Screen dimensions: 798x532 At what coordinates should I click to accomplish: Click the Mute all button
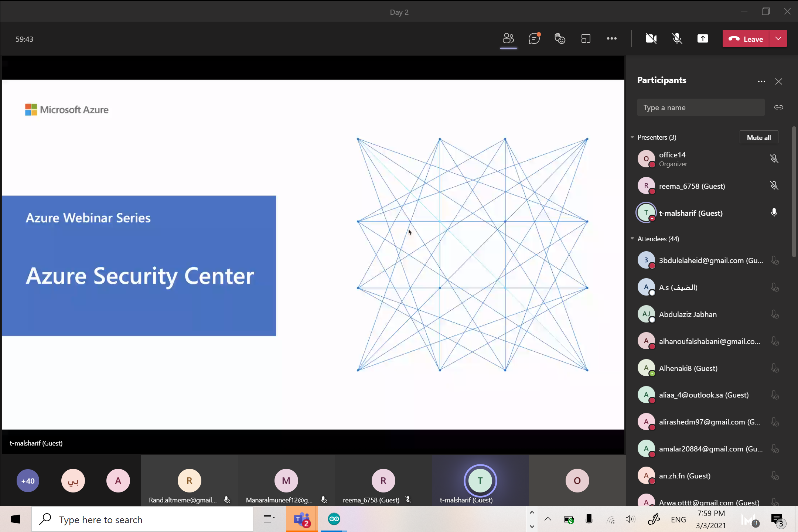point(758,137)
